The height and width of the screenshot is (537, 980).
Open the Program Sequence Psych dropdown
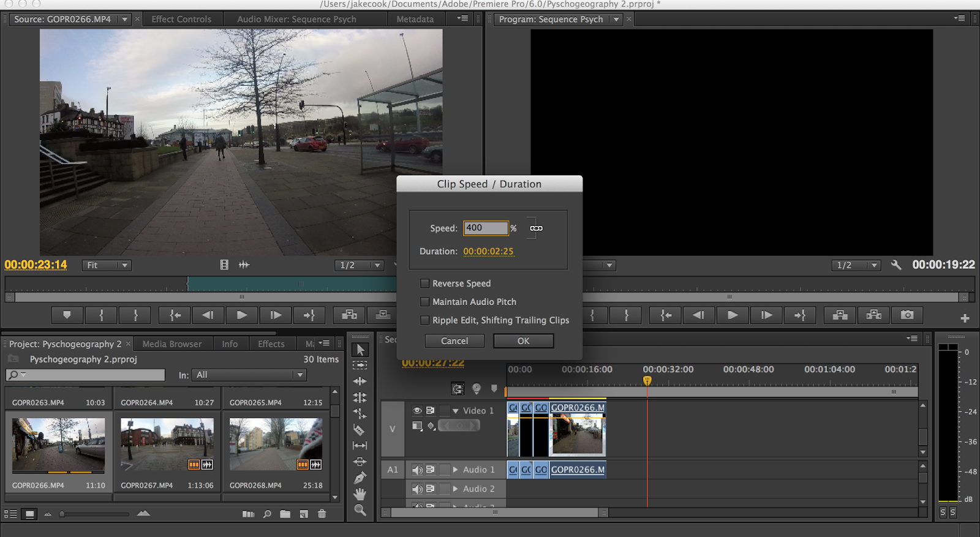pos(616,19)
